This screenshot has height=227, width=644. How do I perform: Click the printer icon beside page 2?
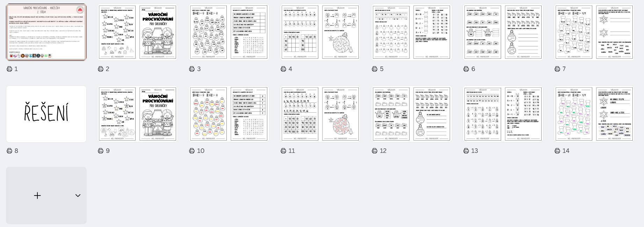coord(101,69)
